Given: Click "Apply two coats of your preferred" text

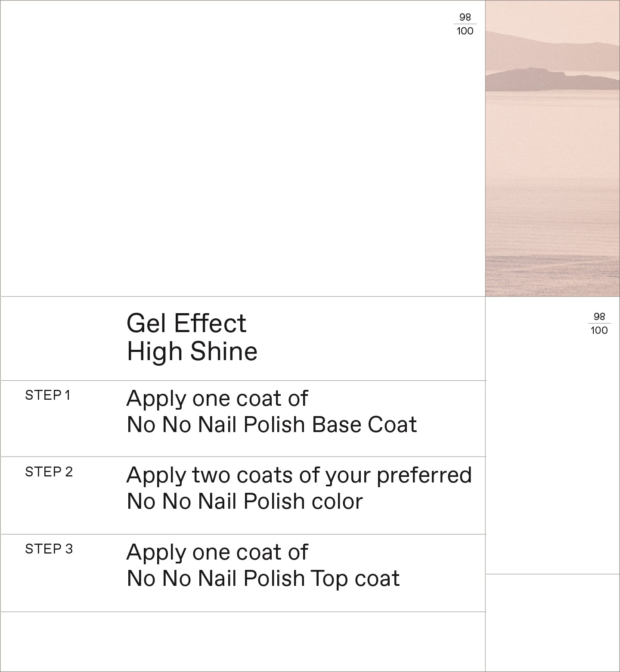Looking at the screenshot, I should pos(299,475).
